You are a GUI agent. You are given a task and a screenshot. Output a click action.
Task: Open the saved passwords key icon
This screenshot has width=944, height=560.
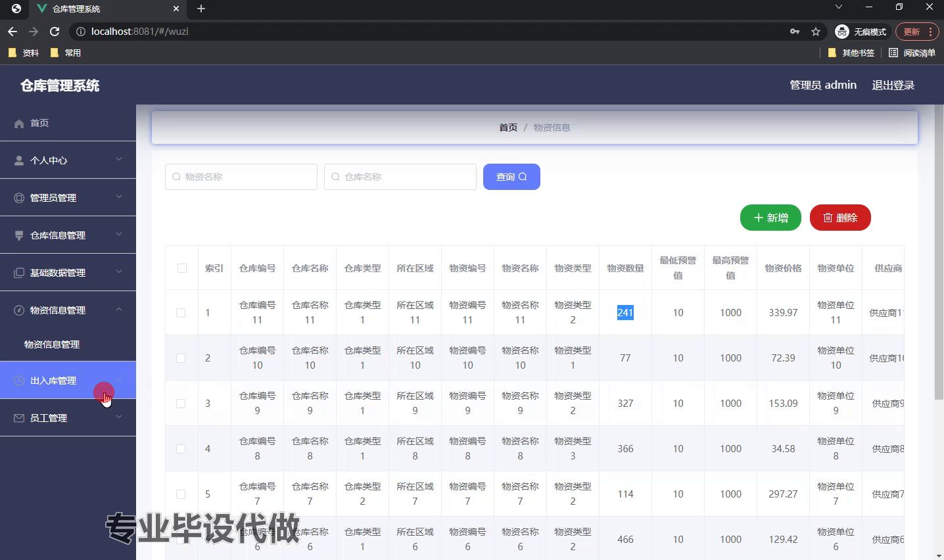point(795,32)
